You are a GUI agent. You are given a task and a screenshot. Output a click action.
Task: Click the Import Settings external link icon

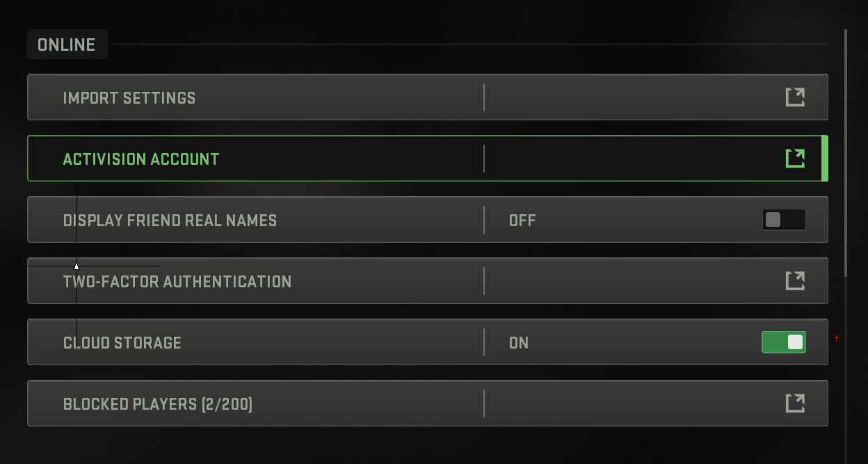click(x=795, y=97)
